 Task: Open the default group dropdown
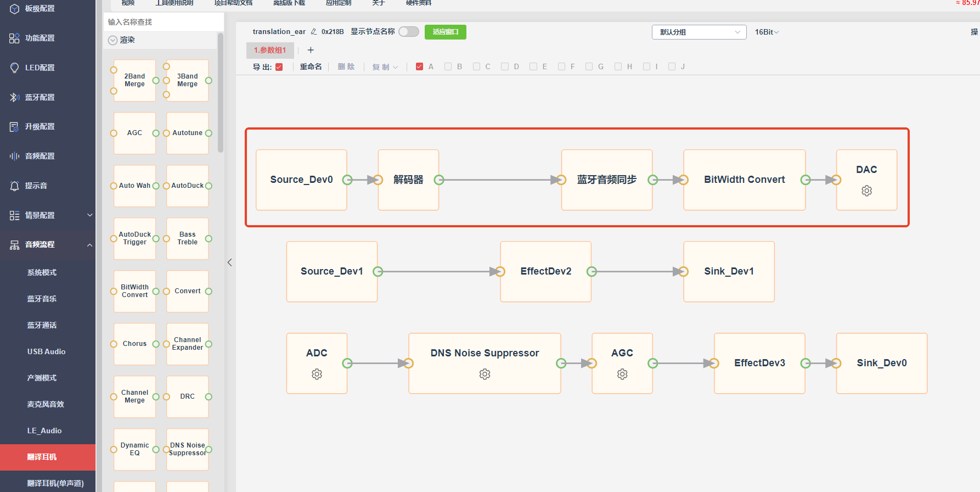(699, 32)
